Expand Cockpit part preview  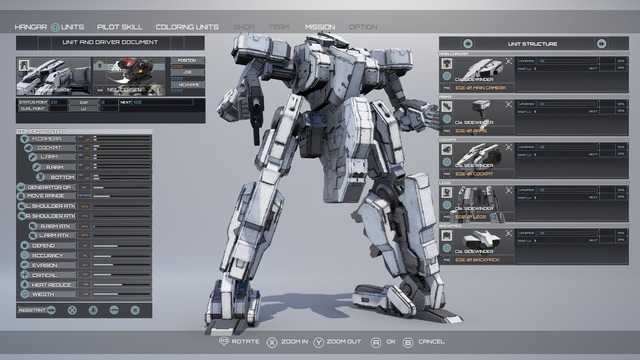pos(509,147)
